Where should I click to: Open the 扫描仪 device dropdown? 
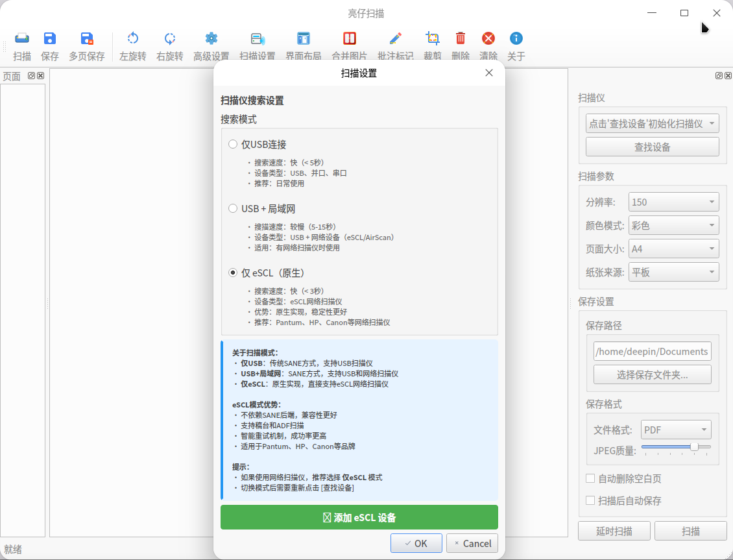pos(652,124)
